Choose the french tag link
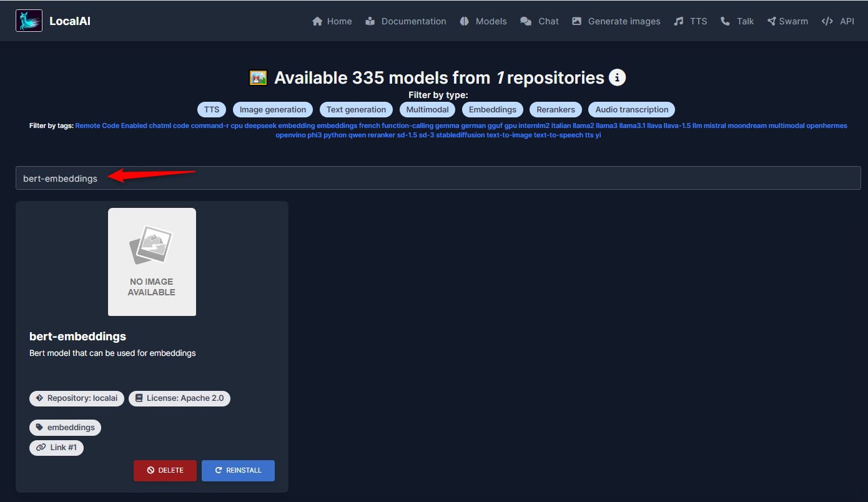868x502 pixels. point(370,125)
